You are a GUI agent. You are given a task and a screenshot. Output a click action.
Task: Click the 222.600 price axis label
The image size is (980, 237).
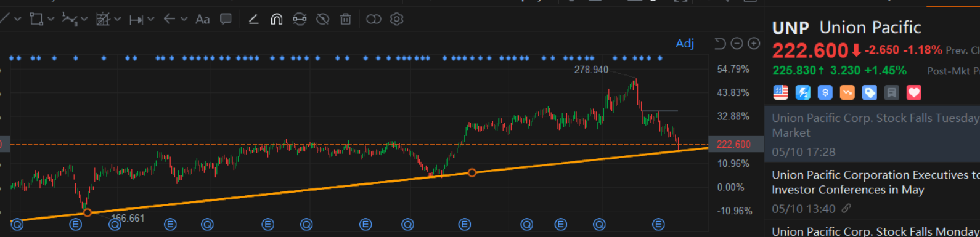[733, 144]
